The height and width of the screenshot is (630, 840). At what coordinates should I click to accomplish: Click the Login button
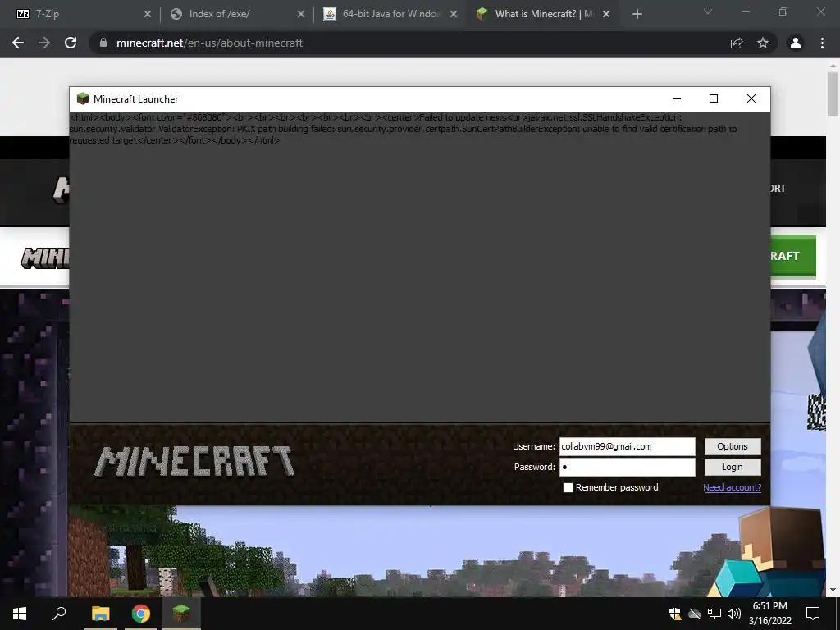pyautogui.click(x=733, y=467)
